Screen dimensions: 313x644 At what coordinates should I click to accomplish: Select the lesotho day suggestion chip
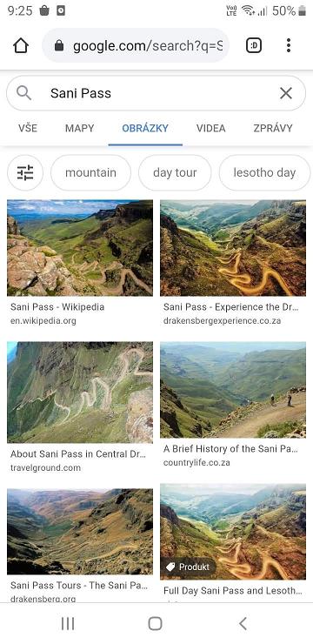point(264,173)
